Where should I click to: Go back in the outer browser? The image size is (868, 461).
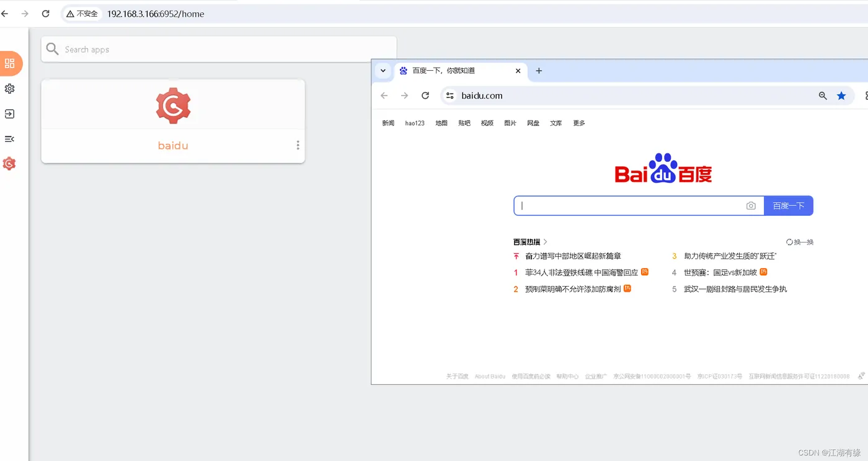[x=4, y=14]
